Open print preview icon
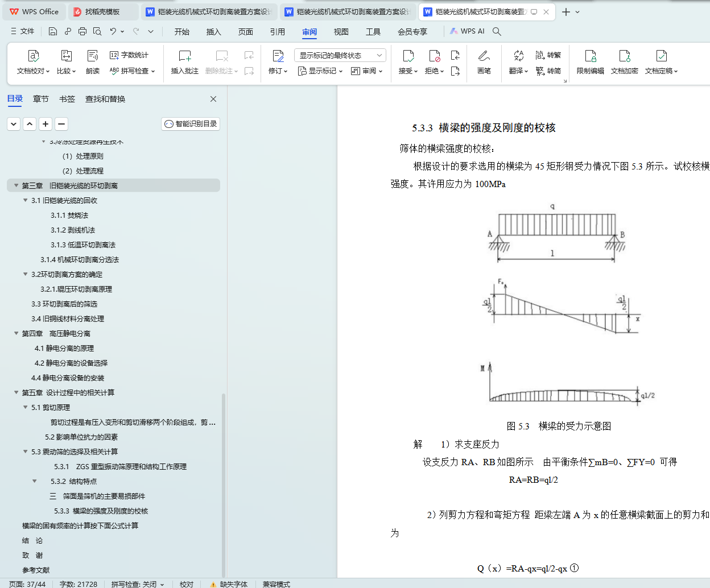 pyautogui.click(x=97, y=31)
